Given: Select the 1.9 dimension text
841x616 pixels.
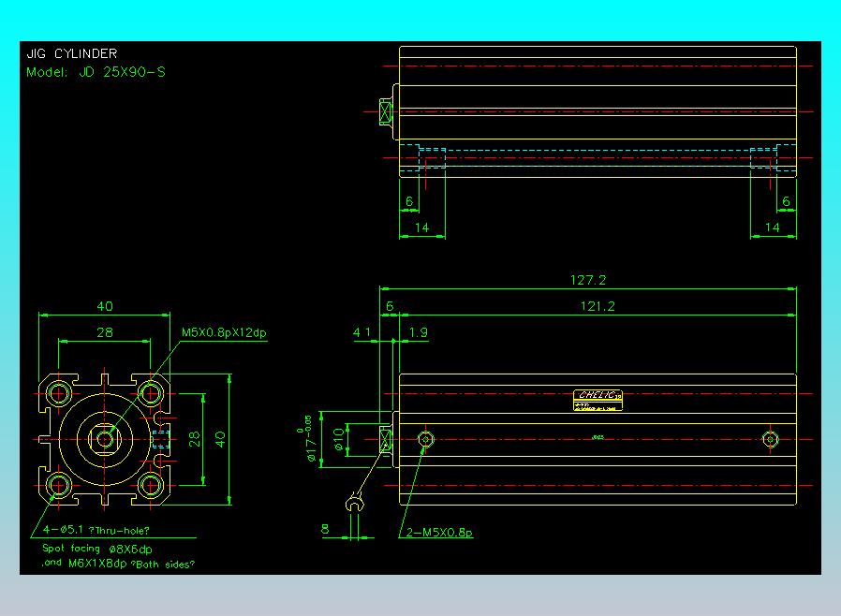Looking at the screenshot, I should [418, 332].
